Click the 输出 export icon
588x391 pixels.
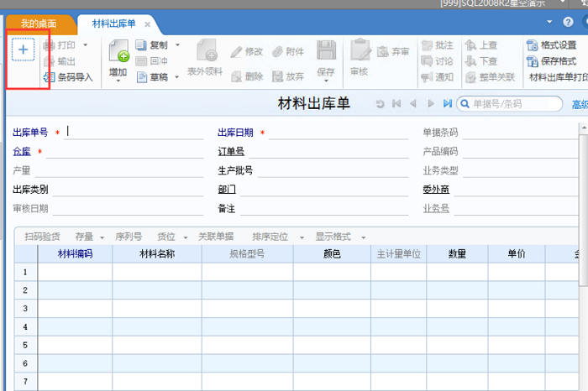pos(49,61)
